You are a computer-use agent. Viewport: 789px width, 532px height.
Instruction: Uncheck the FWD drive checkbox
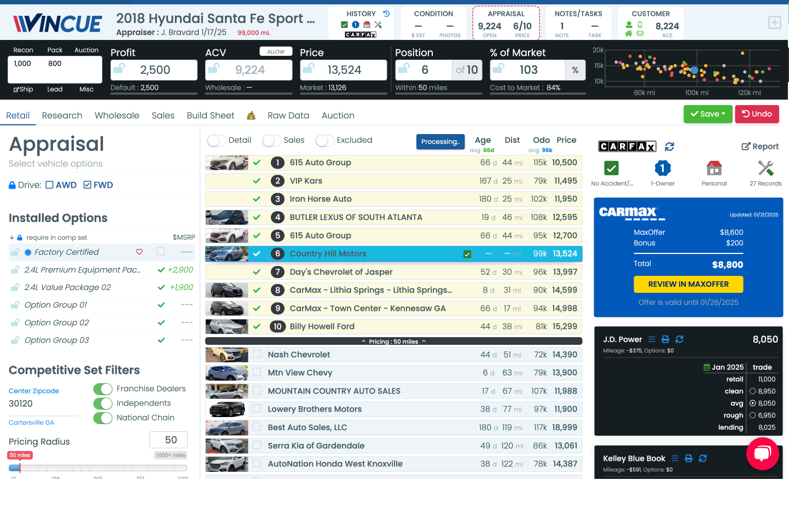point(87,185)
